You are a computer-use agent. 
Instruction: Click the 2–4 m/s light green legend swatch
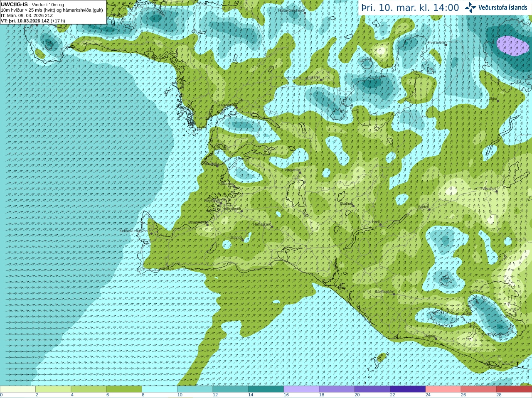[x=53, y=389]
